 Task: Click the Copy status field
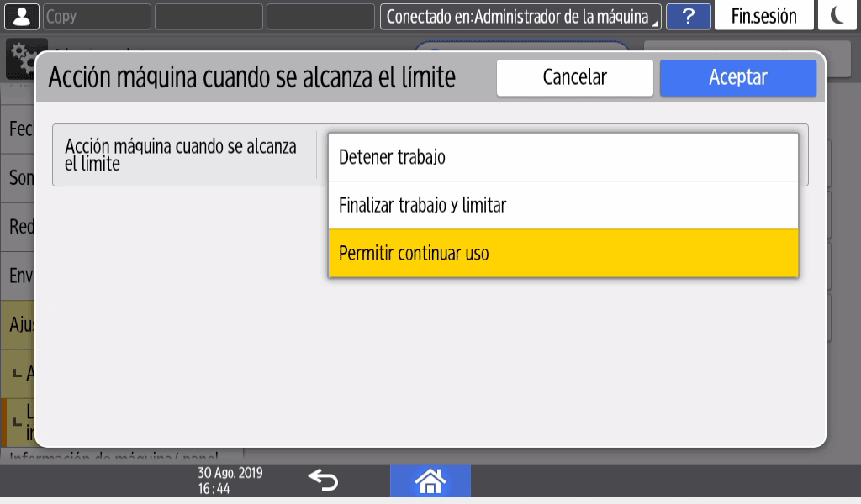pos(97,16)
